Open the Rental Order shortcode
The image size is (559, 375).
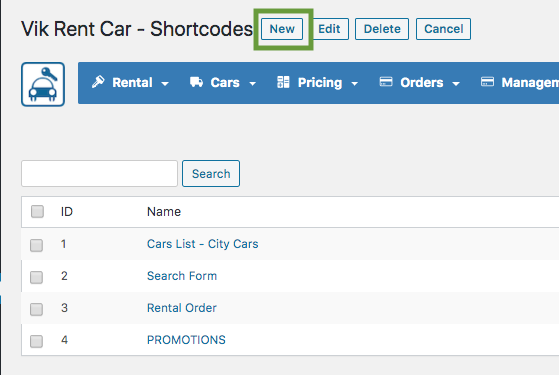pos(182,308)
